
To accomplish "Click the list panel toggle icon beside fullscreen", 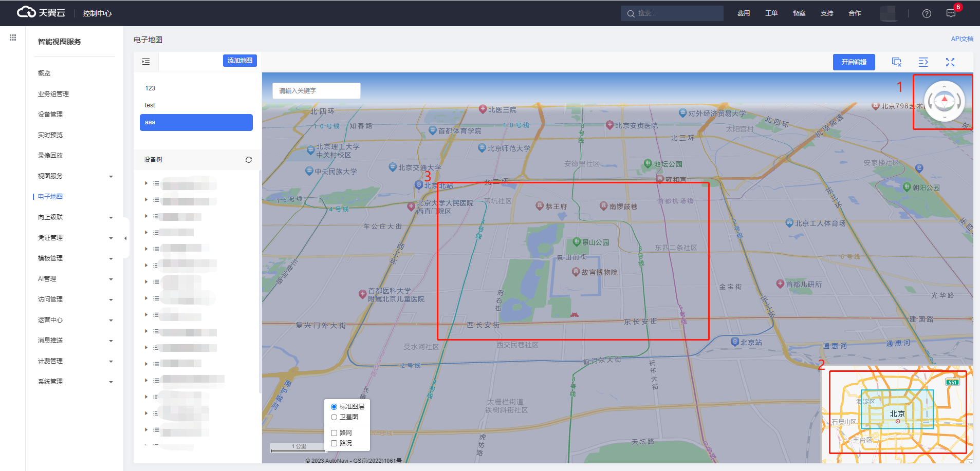I will [x=923, y=62].
